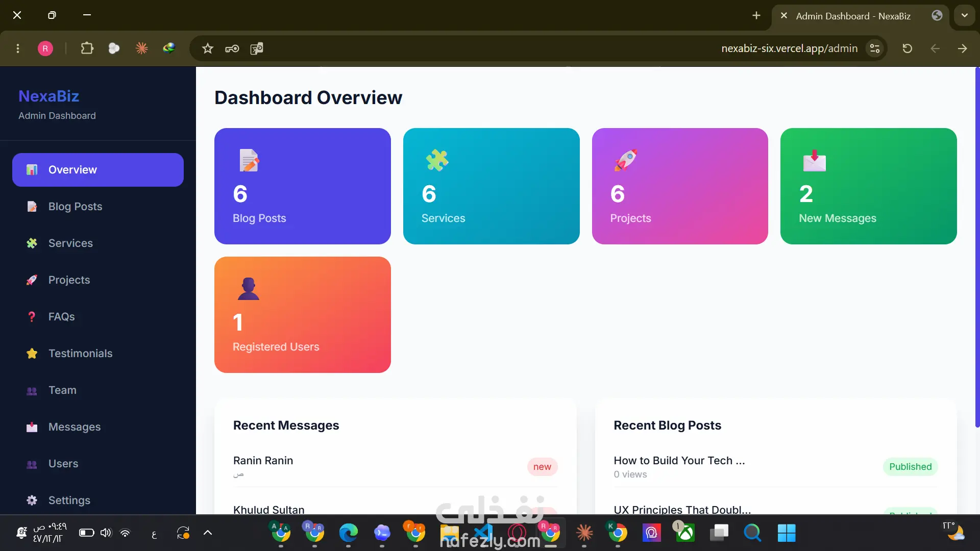
Task: Click the inbox icon on New Messages card
Action: (815, 161)
